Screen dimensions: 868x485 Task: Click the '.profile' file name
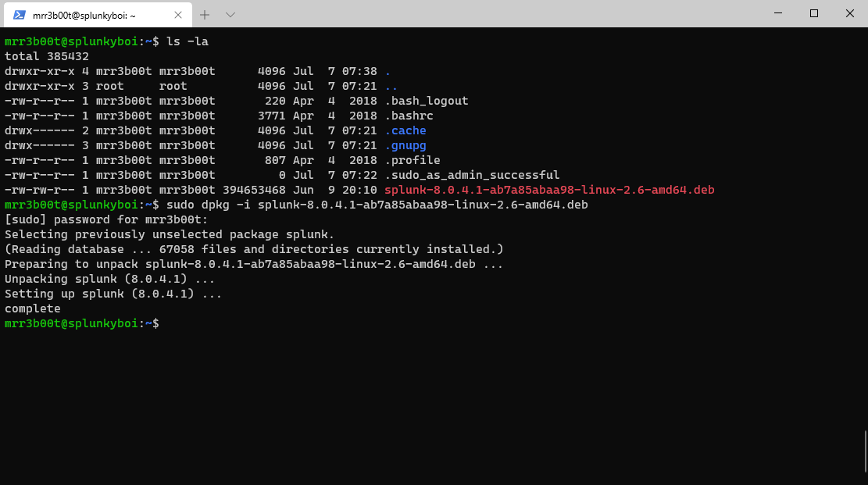coord(413,160)
